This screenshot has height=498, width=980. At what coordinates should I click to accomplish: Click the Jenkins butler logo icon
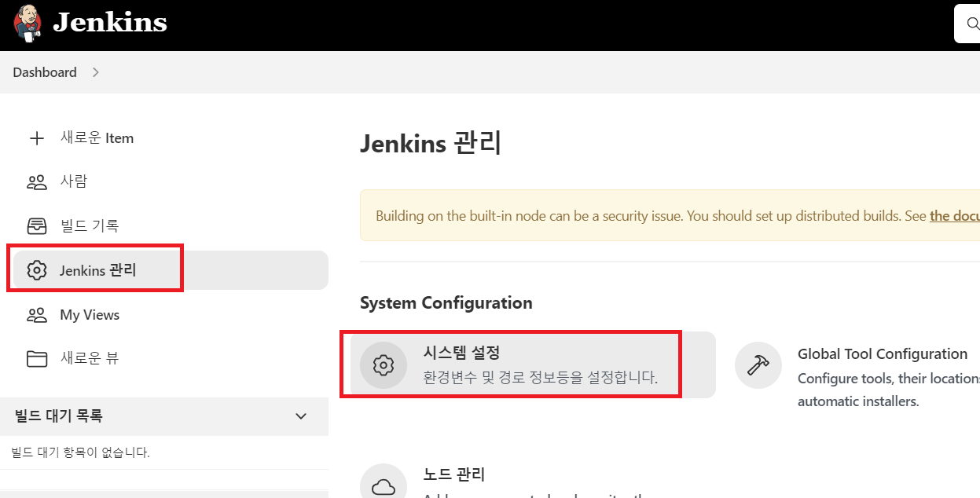coord(28,23)
